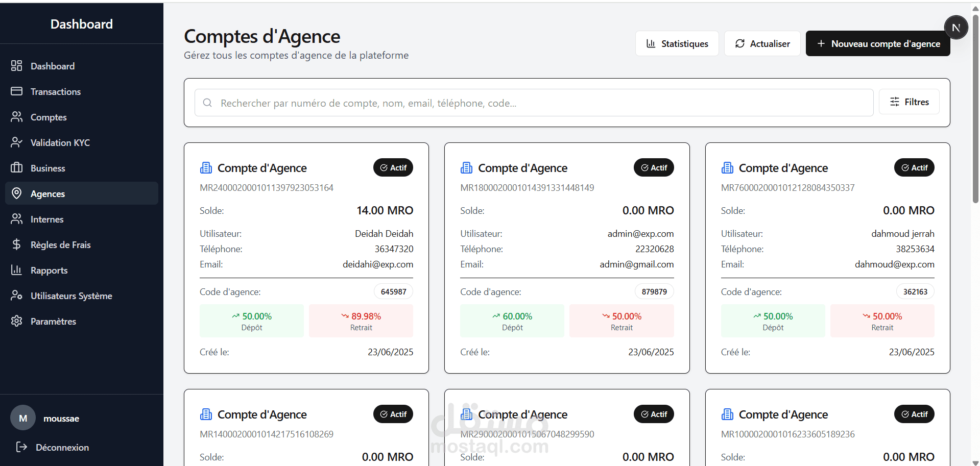Click the Statistiques button
This screenshot has width=980, height=466.
coord(677,43)
